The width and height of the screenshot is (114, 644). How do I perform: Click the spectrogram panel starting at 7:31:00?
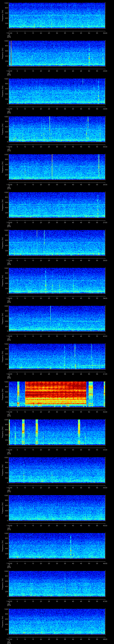(57, 16)
